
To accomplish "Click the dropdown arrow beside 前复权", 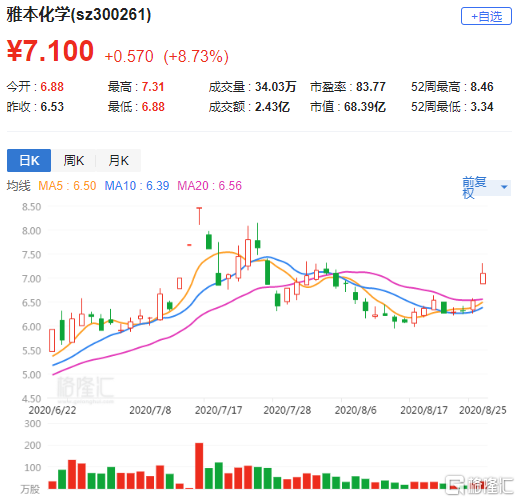I will 504,187.
